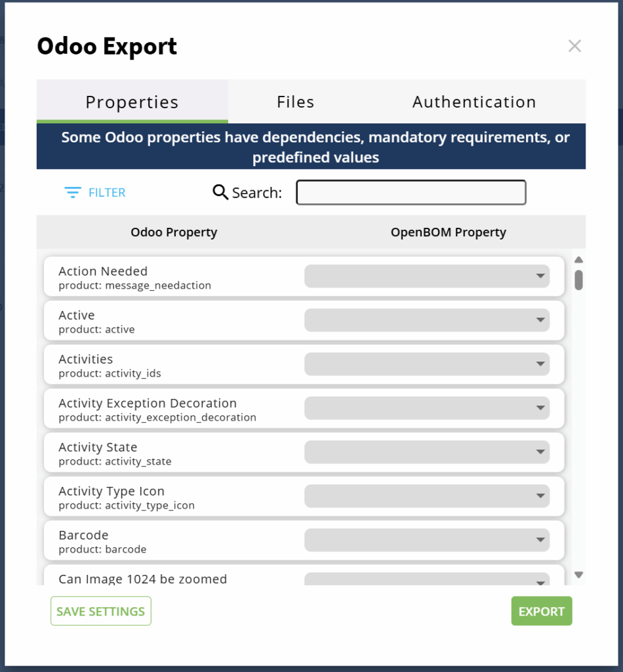Click the filter lines icon

pos(72,192)
